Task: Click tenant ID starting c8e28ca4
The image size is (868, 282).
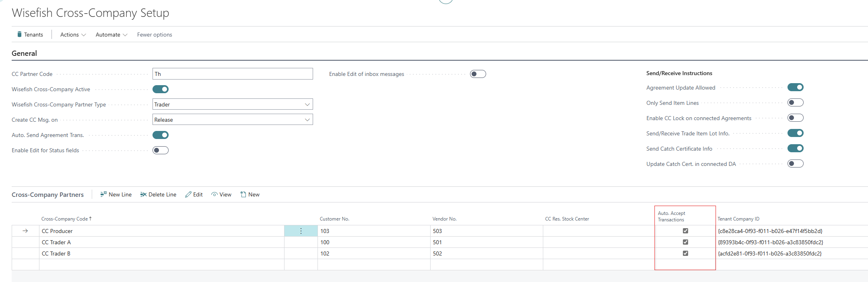Action: (770, 231)
